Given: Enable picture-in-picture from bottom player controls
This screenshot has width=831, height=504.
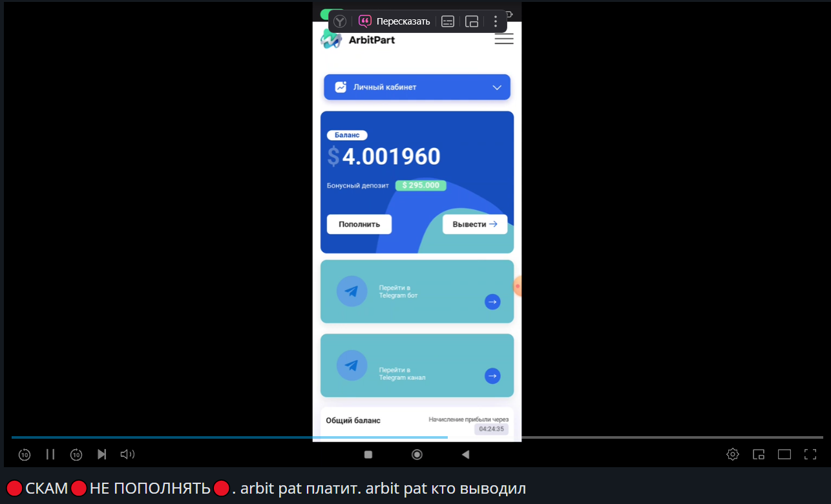Looking at the screenshot, I should 759,454.
